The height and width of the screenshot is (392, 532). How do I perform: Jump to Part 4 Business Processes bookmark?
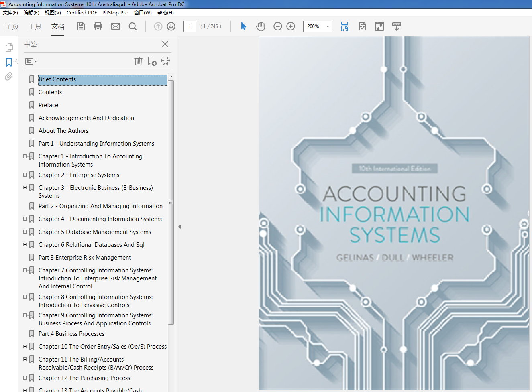pos(71,334)
